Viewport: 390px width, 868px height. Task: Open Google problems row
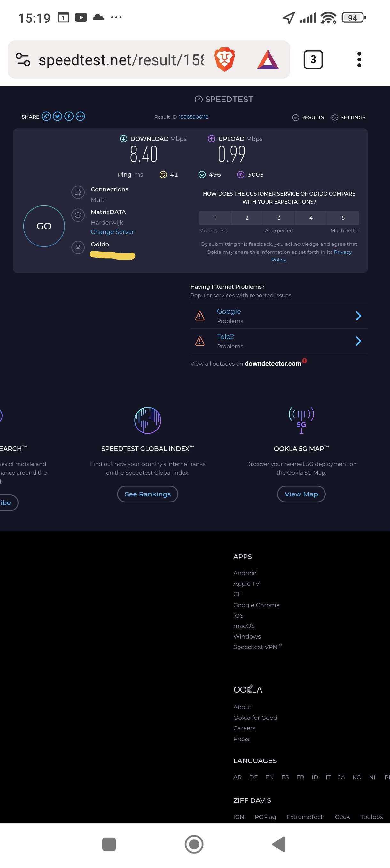(x=279, y=316)
